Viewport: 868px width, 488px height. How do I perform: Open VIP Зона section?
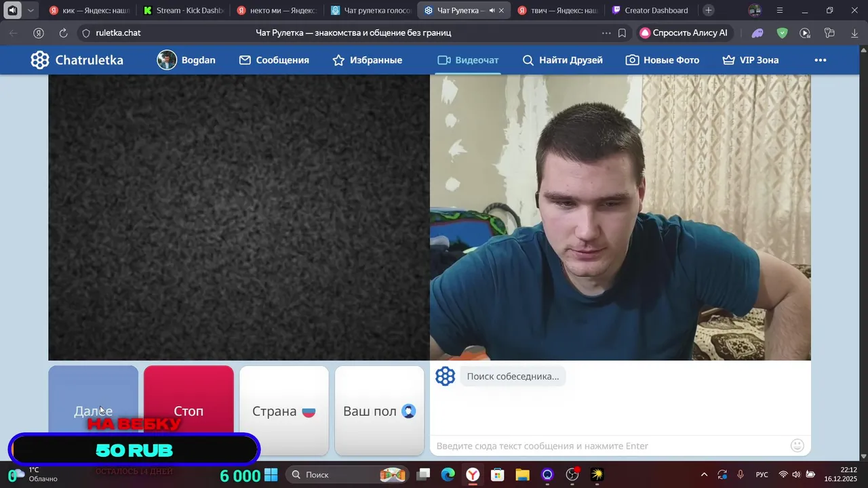pyautogui.click(x=751, y=60)
